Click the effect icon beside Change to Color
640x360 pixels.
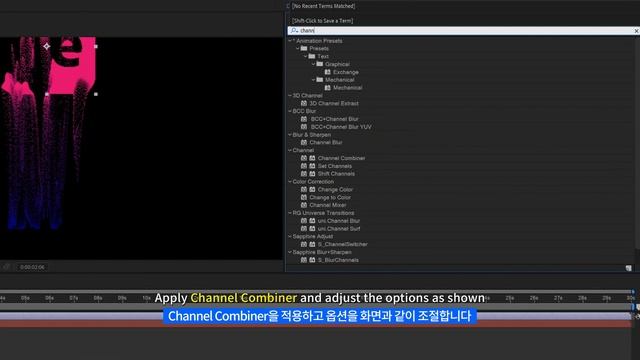pos(304,197)
